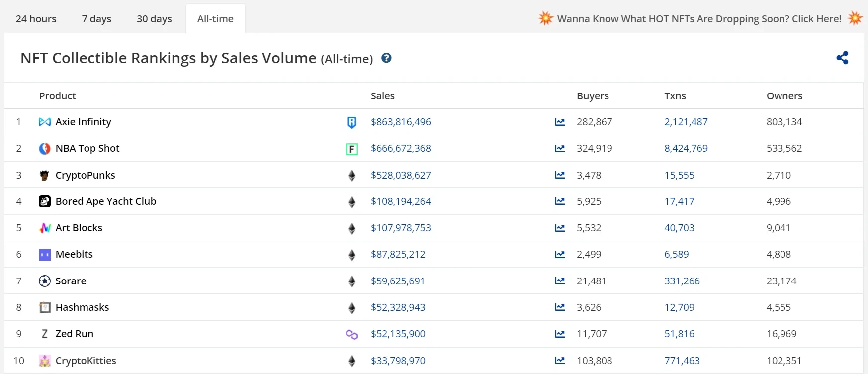Open the rankings help question mark icon

click(386, 58)
